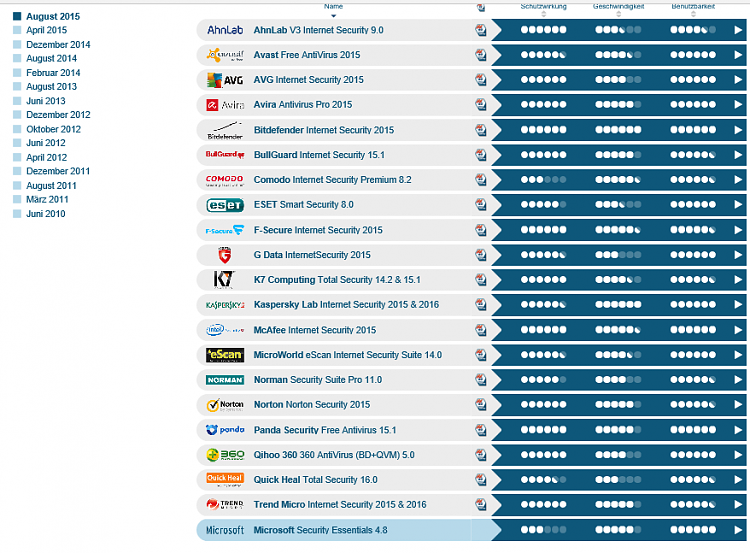Click Geschwindigkeit rating dots for Bitdefender
Viewport: 750px width, 553px height.
pyautogui.click(x=618, y=130)
